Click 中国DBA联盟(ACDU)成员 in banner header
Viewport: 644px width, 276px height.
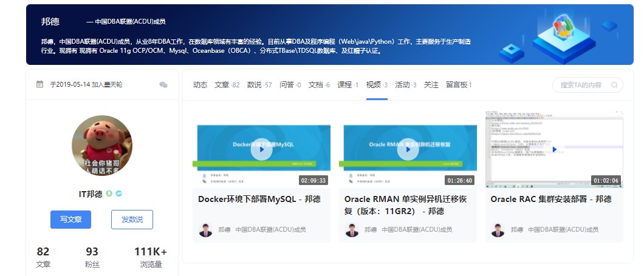point(130,22)
